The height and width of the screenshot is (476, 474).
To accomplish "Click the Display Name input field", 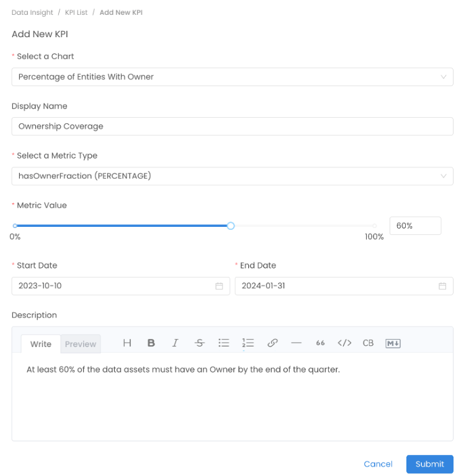I will (x=232, y=126).
